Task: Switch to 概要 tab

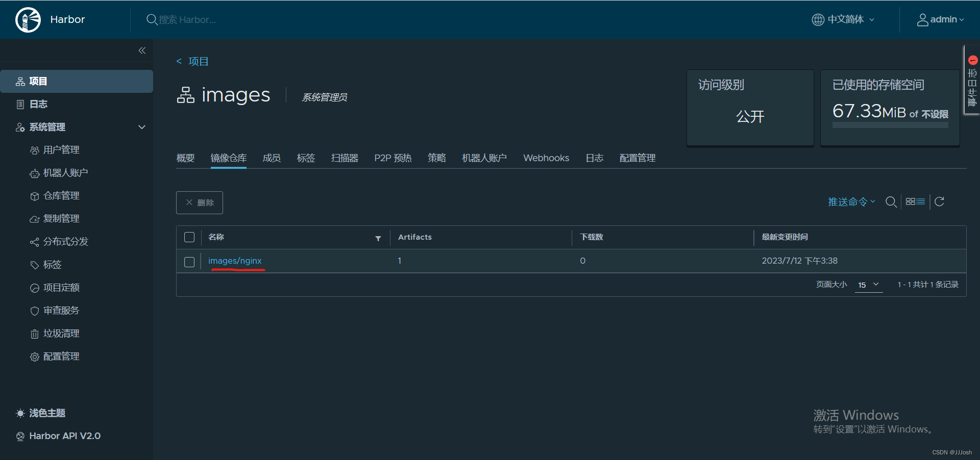Action: pyautogui.click(x=185, y=158)
